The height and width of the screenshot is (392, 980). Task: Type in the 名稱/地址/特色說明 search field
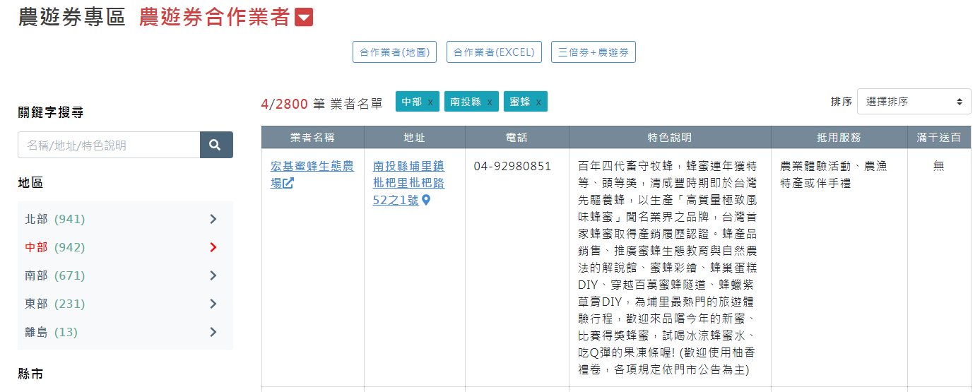(x=109, y=145)
